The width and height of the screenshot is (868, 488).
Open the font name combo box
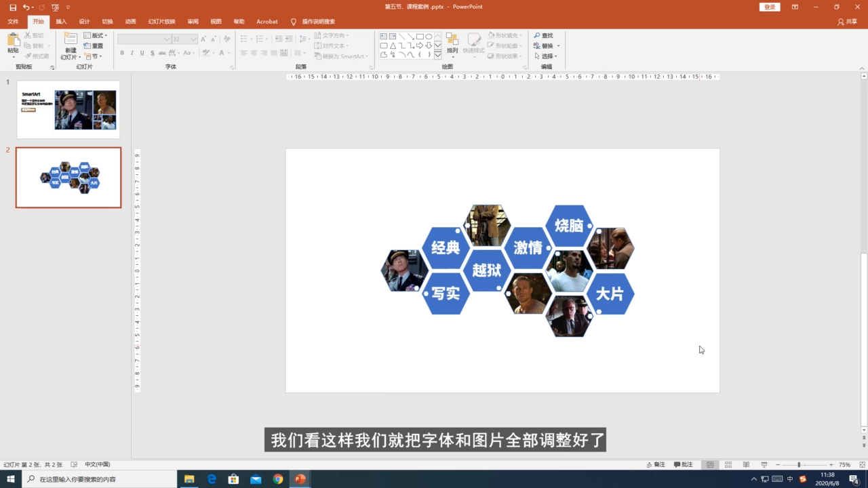(x=144, y=39)
